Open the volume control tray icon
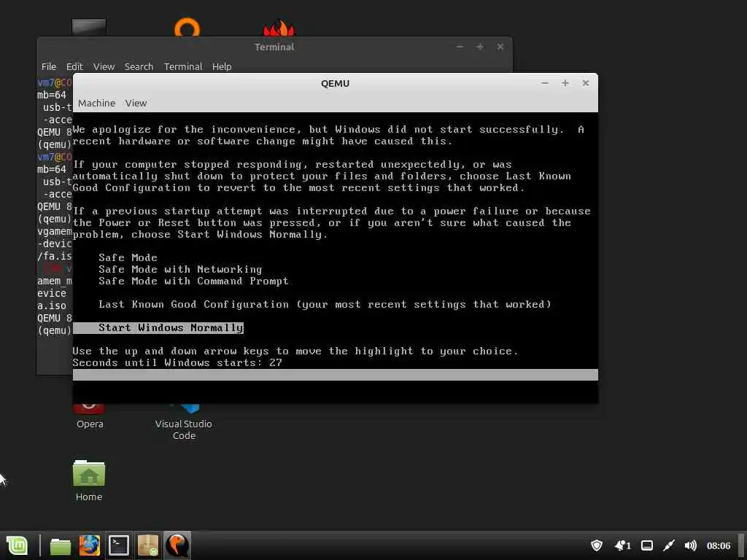This screenshot has width=747, height=560. (690, 545)
